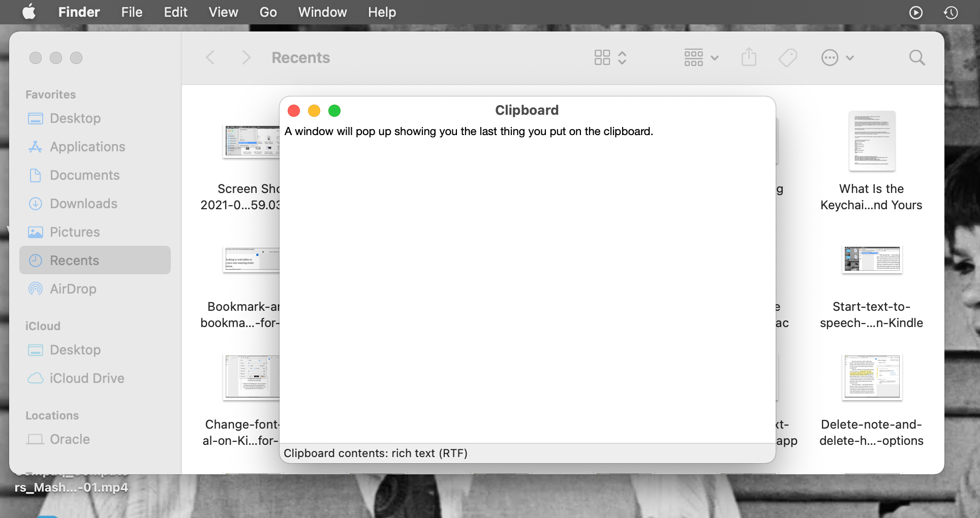Open Time Machine from the menu bar icon
Screen dimensions: 980x518
951,12
